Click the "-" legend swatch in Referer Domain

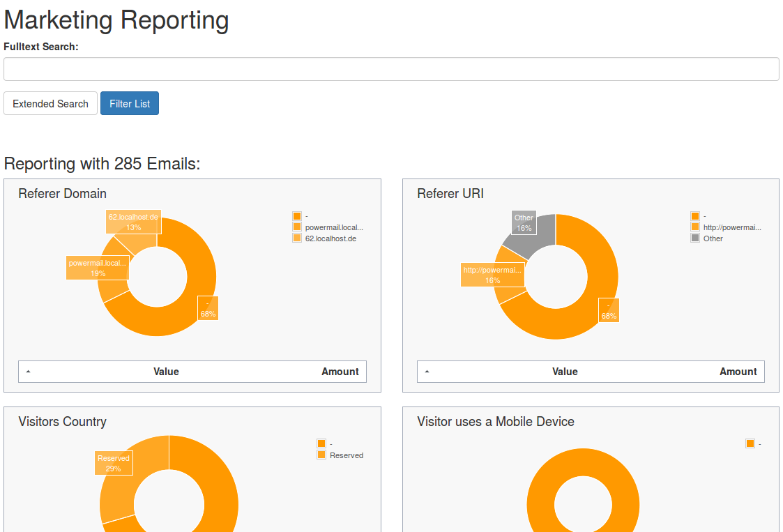[x=296, y=215]
